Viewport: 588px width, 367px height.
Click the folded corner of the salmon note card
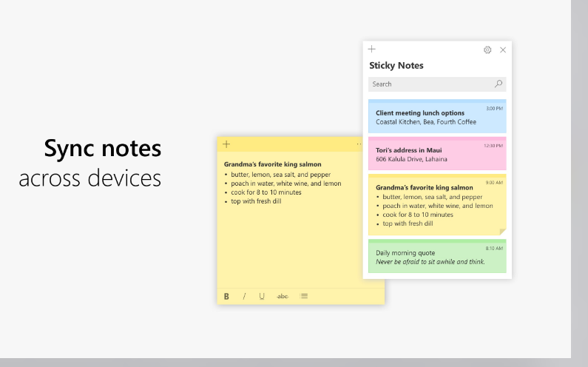tap(503, 232)
